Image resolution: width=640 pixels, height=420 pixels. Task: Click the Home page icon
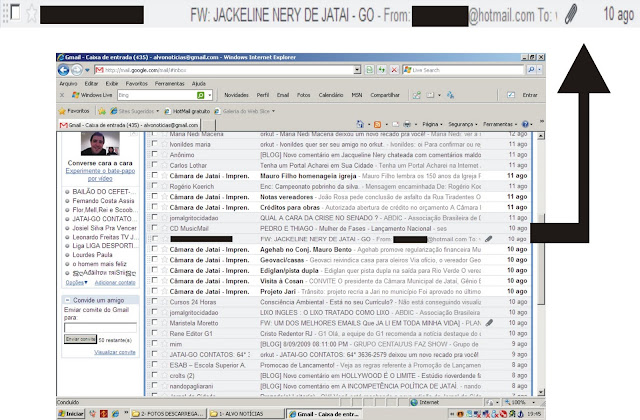tap(360, 124)
